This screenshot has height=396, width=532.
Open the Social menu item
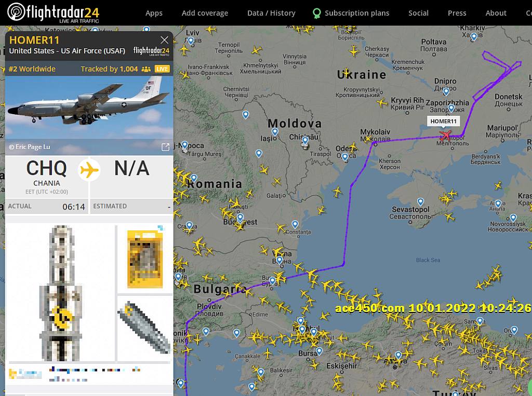(418, 13)
